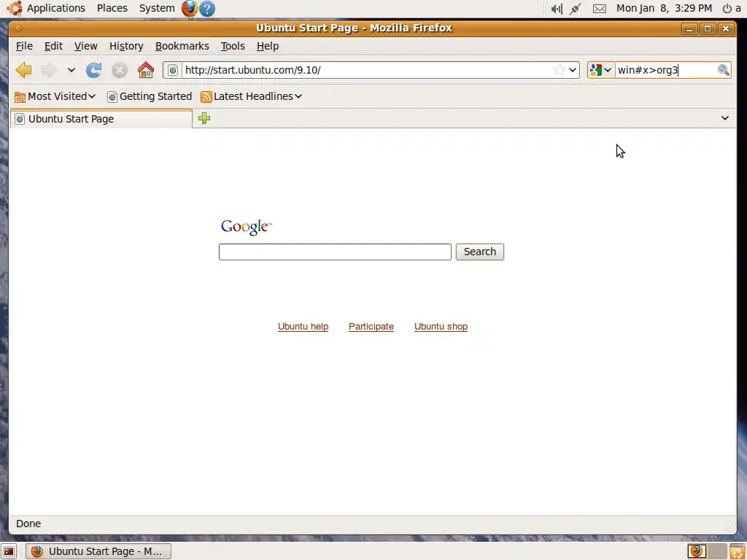This screenshot has width=747, height=560.
Task: Open the System menu in top panel
Action: pyautogui.click(x=157, y=8)
